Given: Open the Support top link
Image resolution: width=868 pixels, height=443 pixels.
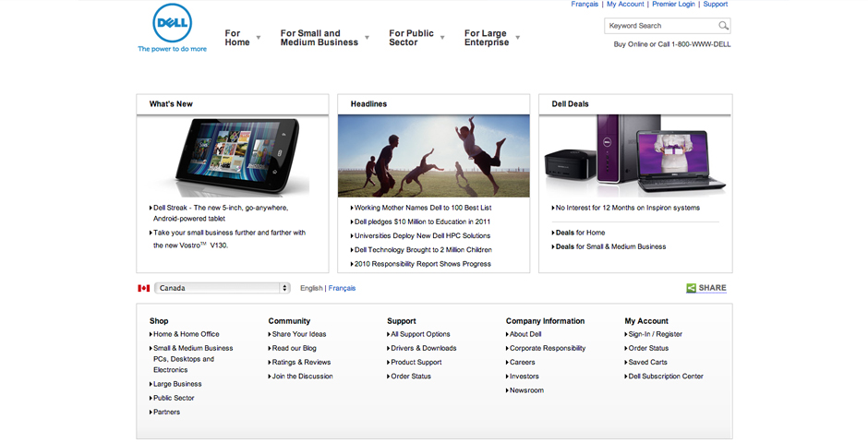Looking at the screenshot, I should (716, 4).
